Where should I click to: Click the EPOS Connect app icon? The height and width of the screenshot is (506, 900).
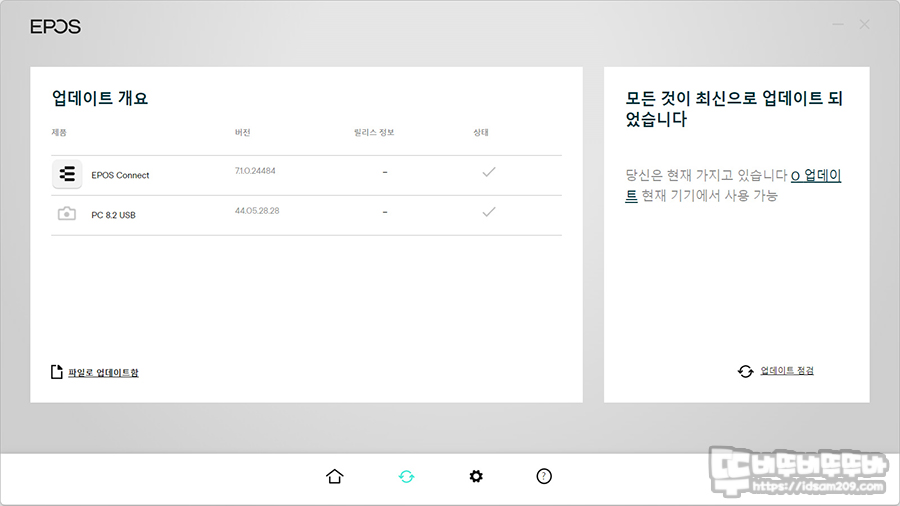click(67, 174)
